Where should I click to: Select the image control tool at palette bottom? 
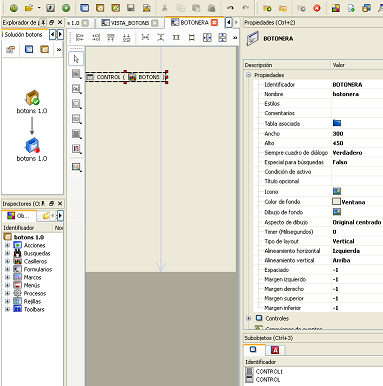[x=76, y=167]
